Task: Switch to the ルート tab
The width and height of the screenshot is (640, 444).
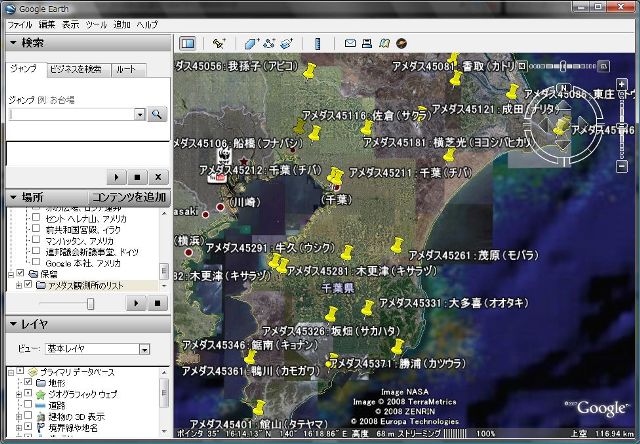Action: 127,70
